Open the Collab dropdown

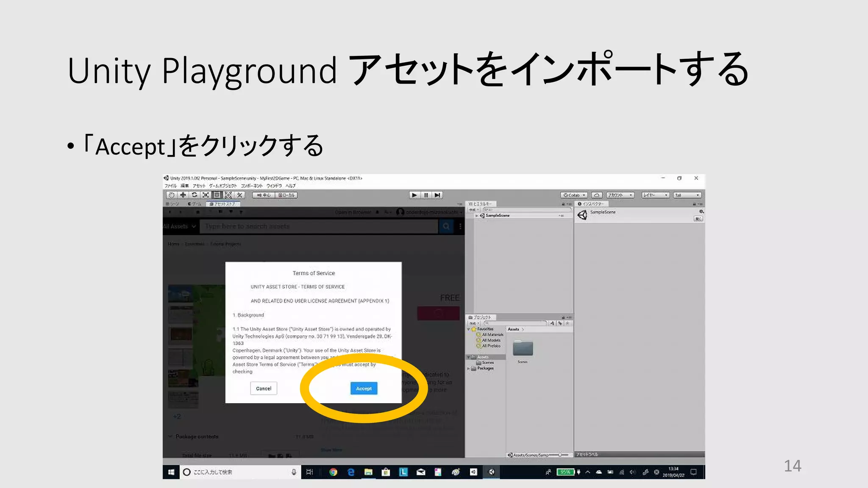click(x=574, y=195)
